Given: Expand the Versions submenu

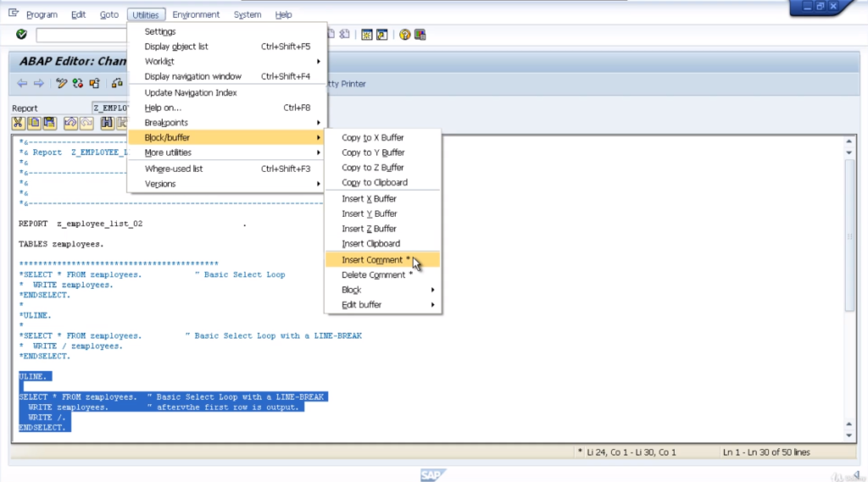Looking at the screenshot, I should coord(227,184).
